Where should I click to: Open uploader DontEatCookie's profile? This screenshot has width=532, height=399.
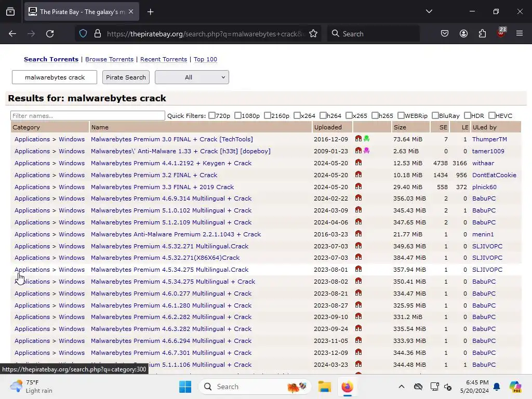click(x=494, y=175)
